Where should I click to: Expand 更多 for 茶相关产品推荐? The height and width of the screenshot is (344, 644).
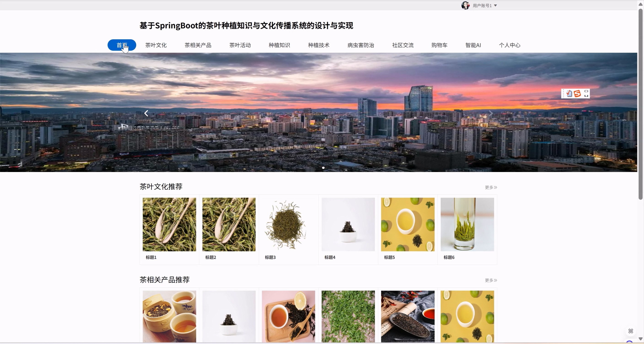491,280
